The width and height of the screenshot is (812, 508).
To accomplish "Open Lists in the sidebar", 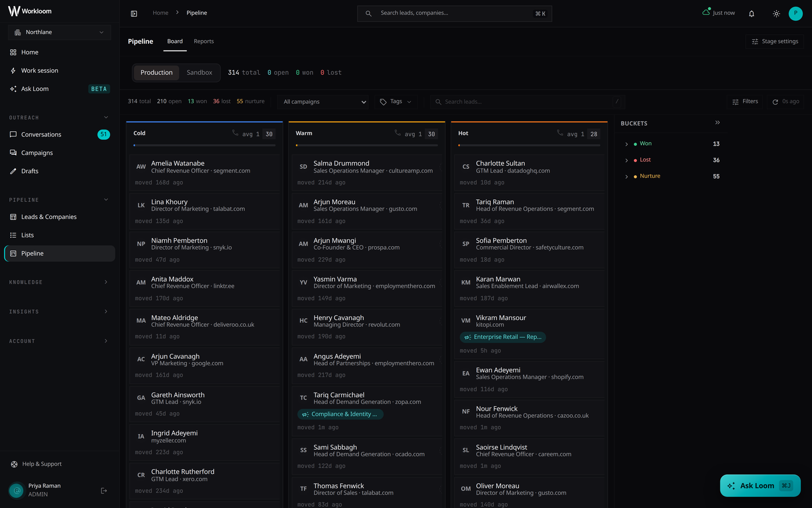I will click(x=60, y=235).
